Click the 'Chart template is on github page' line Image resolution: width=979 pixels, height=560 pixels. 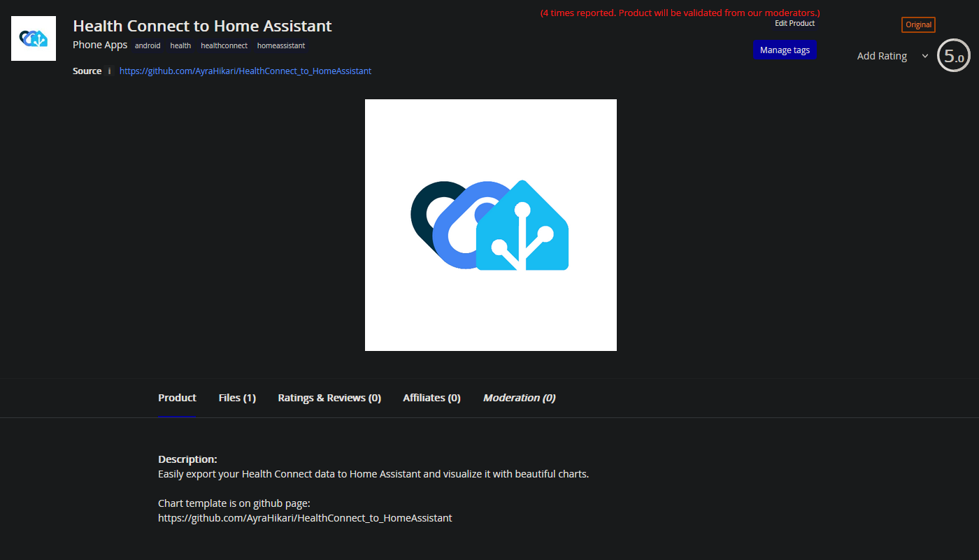(234, 503)
